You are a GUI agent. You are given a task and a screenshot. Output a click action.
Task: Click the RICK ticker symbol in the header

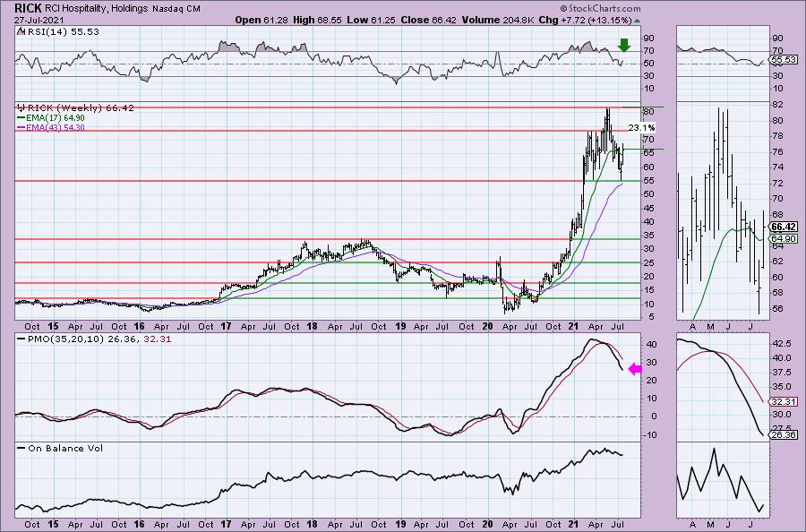(29, 8)
